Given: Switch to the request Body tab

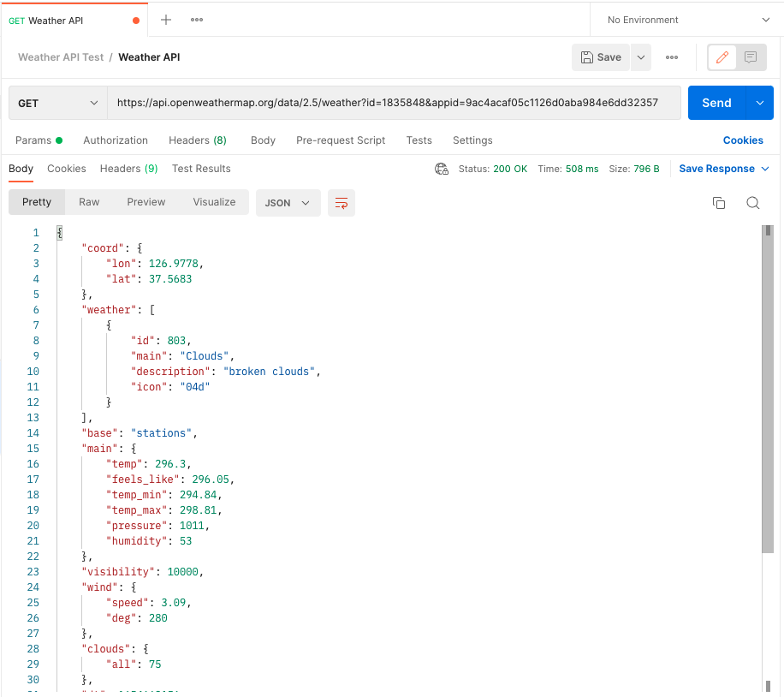Looking at the screenshot, I should point(263,140).
